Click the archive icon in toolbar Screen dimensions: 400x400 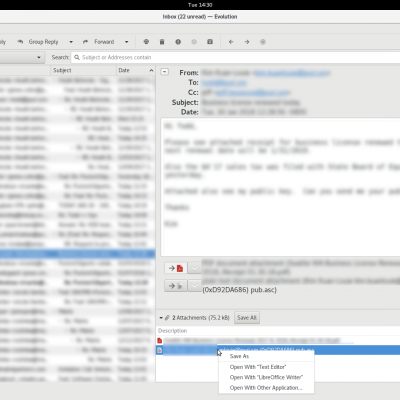210,42
